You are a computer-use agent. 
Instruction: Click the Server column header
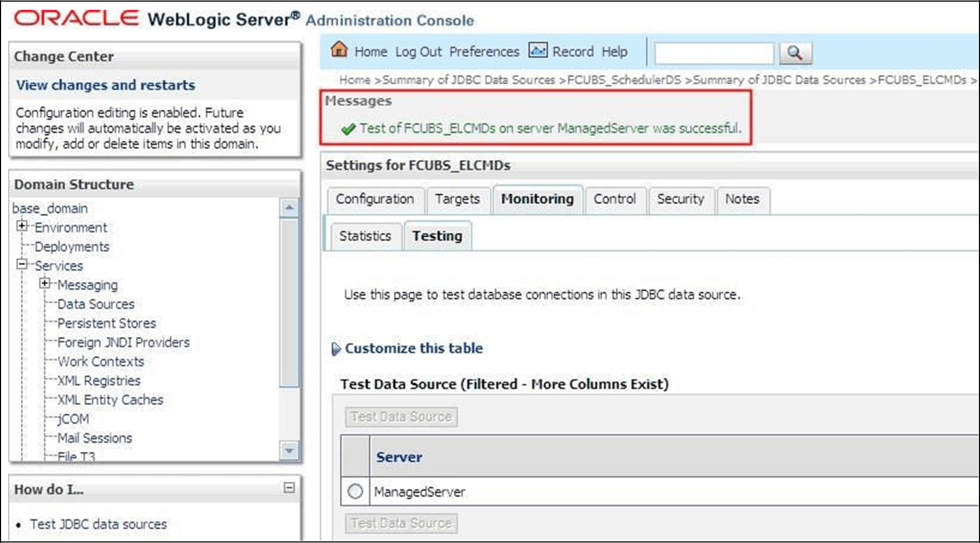click(x=399, y=457)
